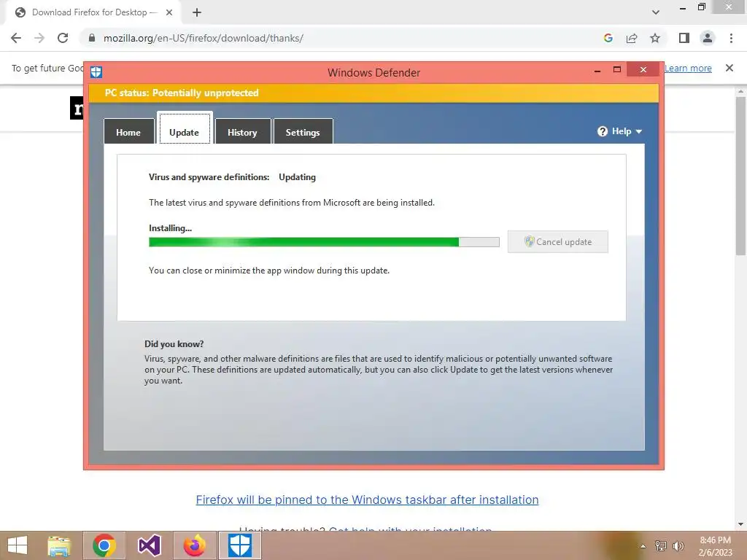
Task: Minimize the Chrome browser window
Action: point(683,7)
